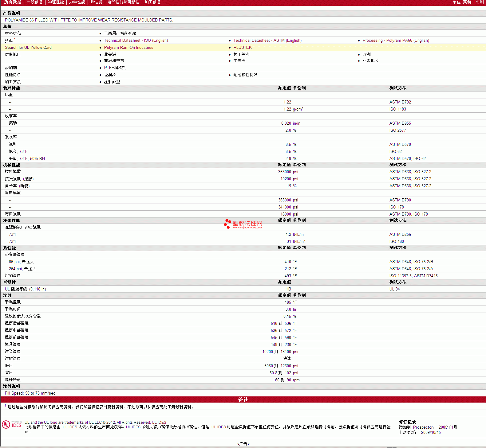Open the PLUSTEK yellow card link
Screen dimensions: 486x448
pyautogui.click(x=243, y=48)
